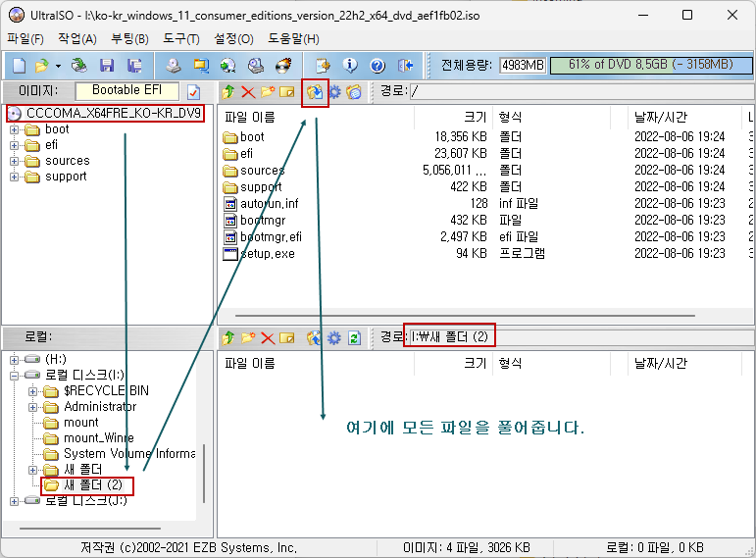Expand the boot folder in image tree
This screenshot has width=756, height=558.
15,129
